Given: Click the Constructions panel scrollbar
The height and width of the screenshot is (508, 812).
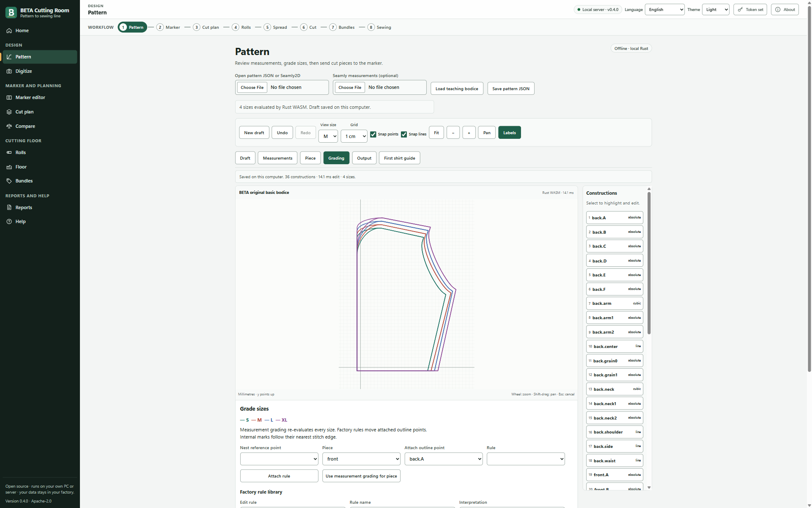Looking at the screenshot, I should tap(649, 262).
